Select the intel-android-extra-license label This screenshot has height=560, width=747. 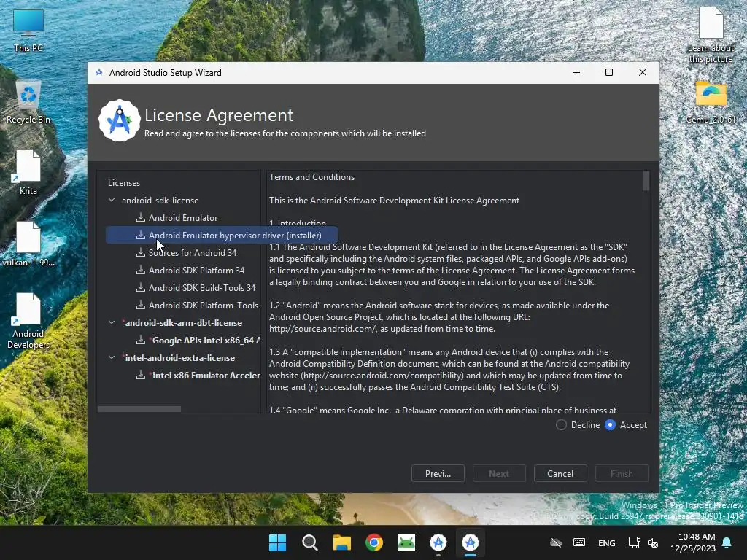(x=179, y=357)
